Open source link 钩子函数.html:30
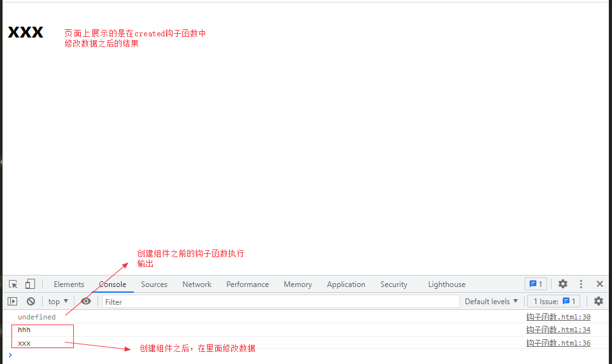Screen dimensions: 612x364 tap(558, 317)
